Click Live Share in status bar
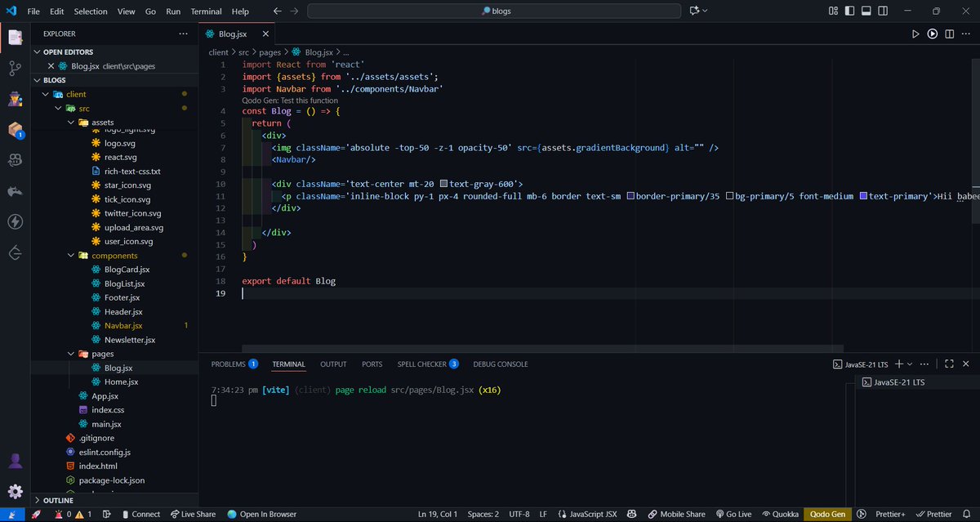This screenshot has width=980, height=522. click(193, 514)
